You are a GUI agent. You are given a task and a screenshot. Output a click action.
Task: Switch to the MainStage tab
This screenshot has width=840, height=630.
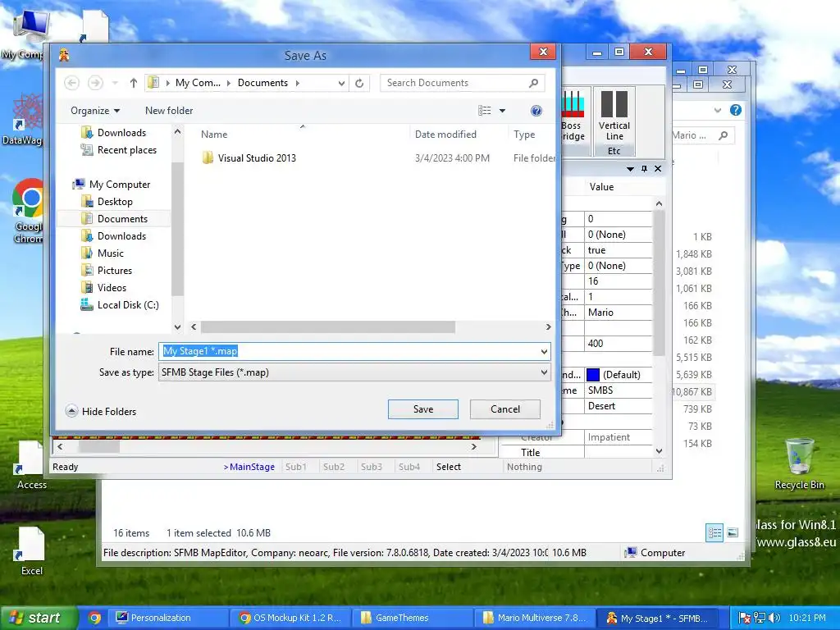pyautogui.click(x=249, y=467)
